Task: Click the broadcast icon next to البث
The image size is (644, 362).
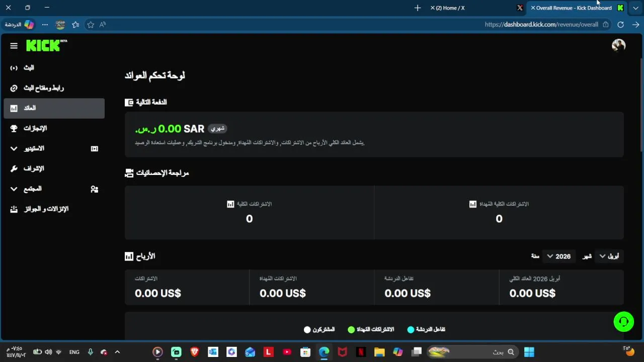Action: [x=14, y=68]
